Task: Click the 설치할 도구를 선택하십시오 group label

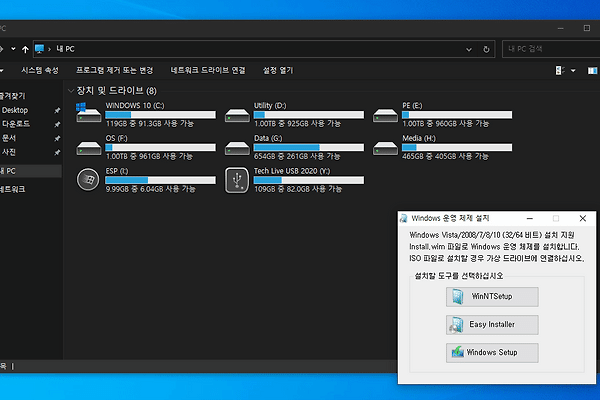Action: pos(459,276)
